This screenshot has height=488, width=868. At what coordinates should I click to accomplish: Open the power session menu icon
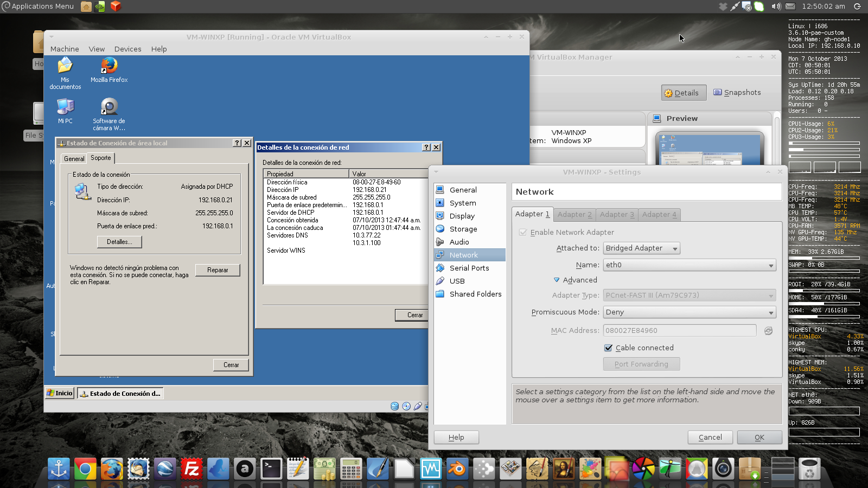857,7
